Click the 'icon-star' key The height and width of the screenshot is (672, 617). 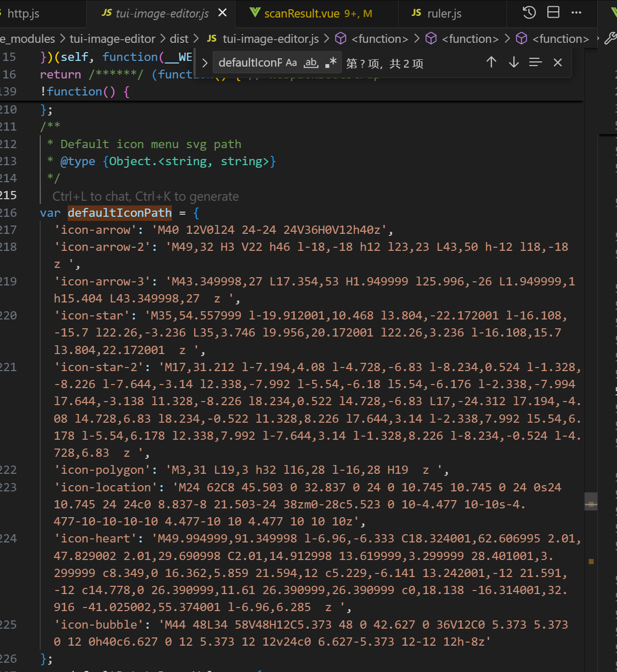coord(92,315)
